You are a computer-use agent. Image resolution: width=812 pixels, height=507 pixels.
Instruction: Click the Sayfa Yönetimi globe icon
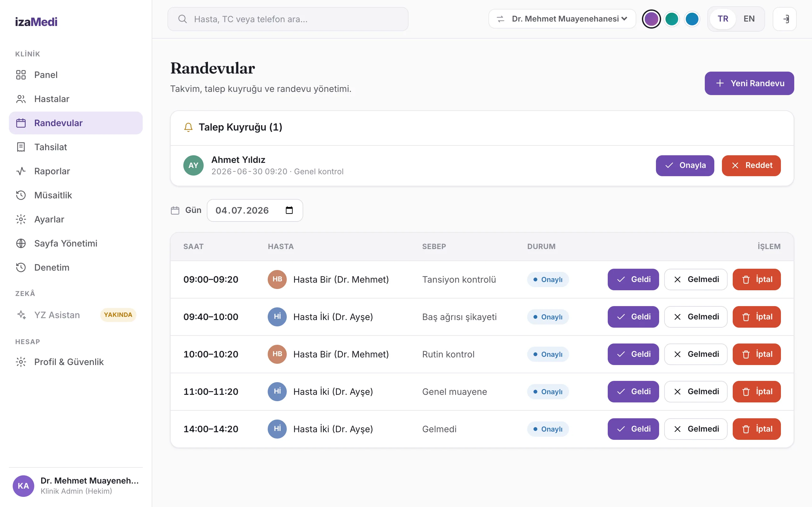tap(21, 243)
